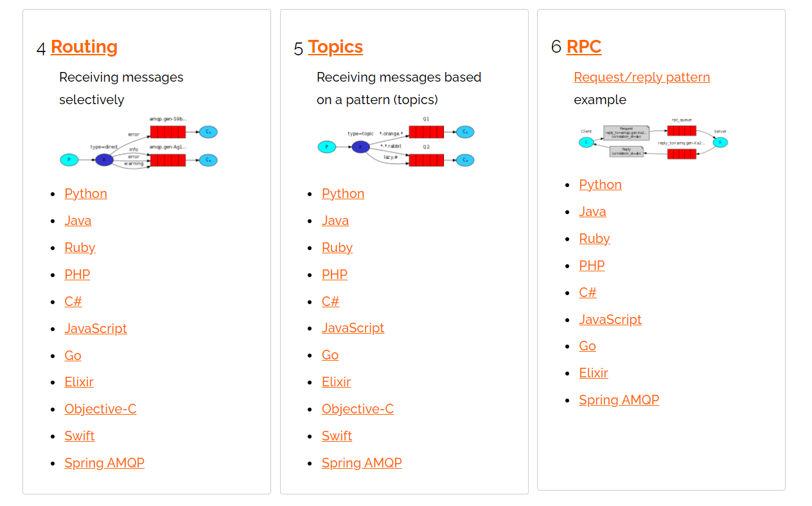The image size is (812, 506).
Task: Open the Routing tutorial heading link
Action: click(84, 47)
